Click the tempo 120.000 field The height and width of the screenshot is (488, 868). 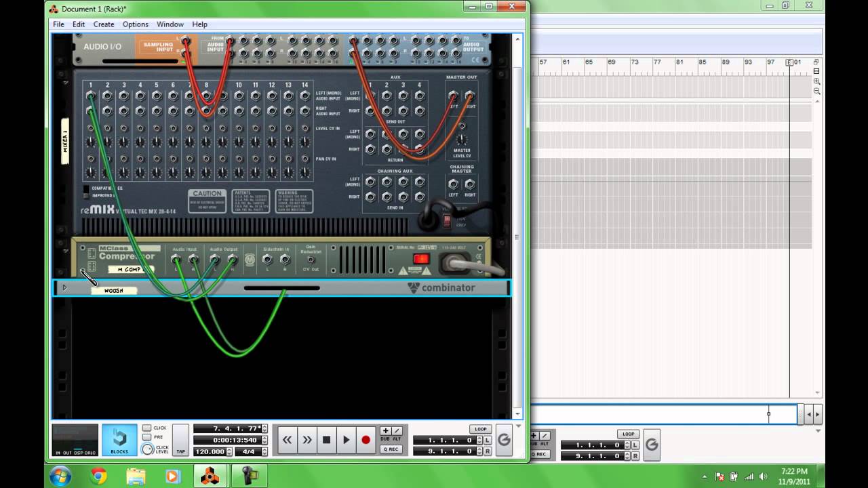tap(210, 451)
